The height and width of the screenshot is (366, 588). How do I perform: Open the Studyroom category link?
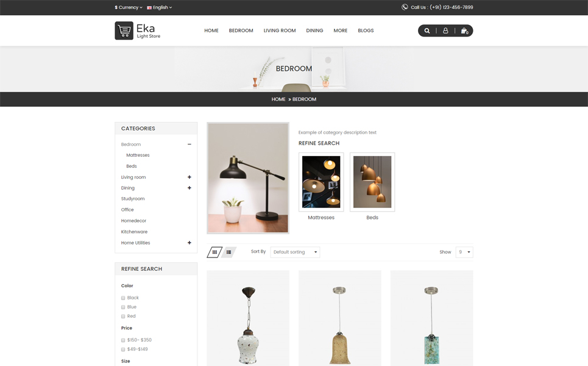coord(133,199)
